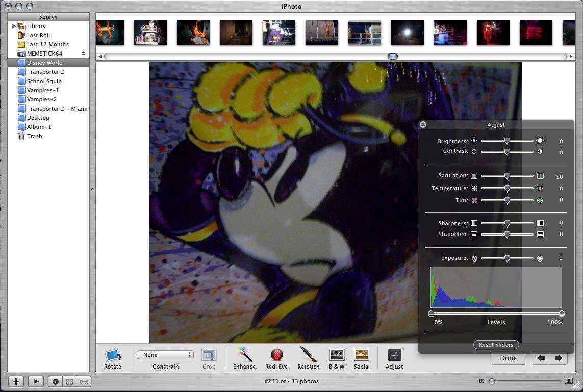Click the sidebar collapse handle

pos(92,189)
